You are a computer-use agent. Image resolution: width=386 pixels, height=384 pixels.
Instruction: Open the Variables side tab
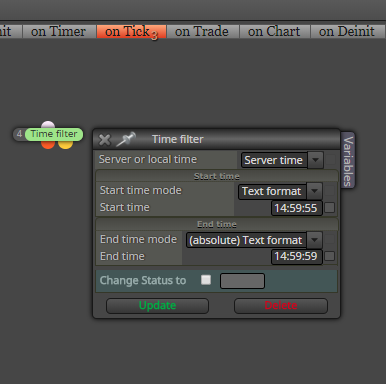pyautogui.click(x=348, y=161)
